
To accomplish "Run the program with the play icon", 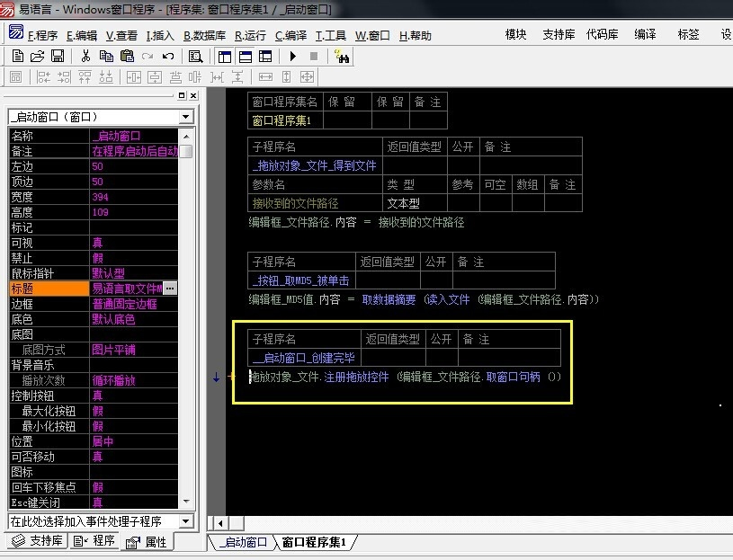I will click(x=293, y=57).
